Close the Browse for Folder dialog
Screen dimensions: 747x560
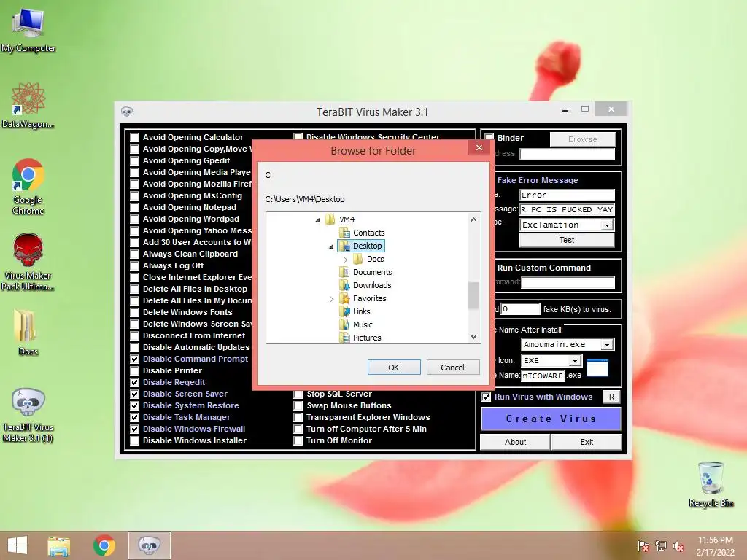click(x=479, y=148)
